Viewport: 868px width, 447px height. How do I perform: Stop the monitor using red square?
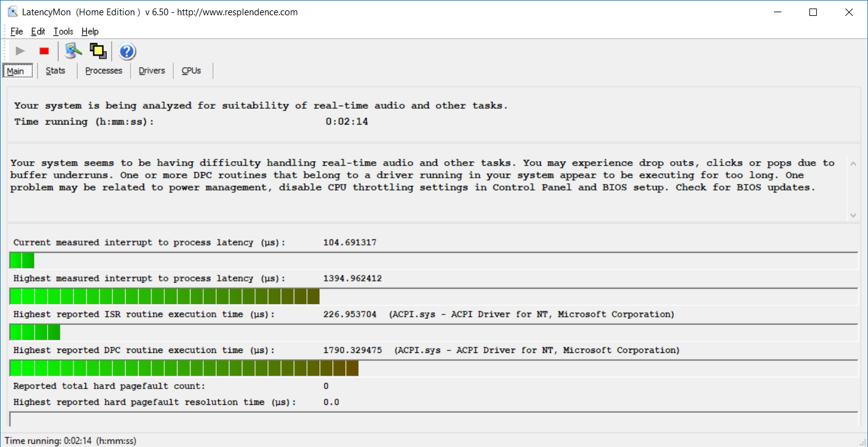coord(44,51)
